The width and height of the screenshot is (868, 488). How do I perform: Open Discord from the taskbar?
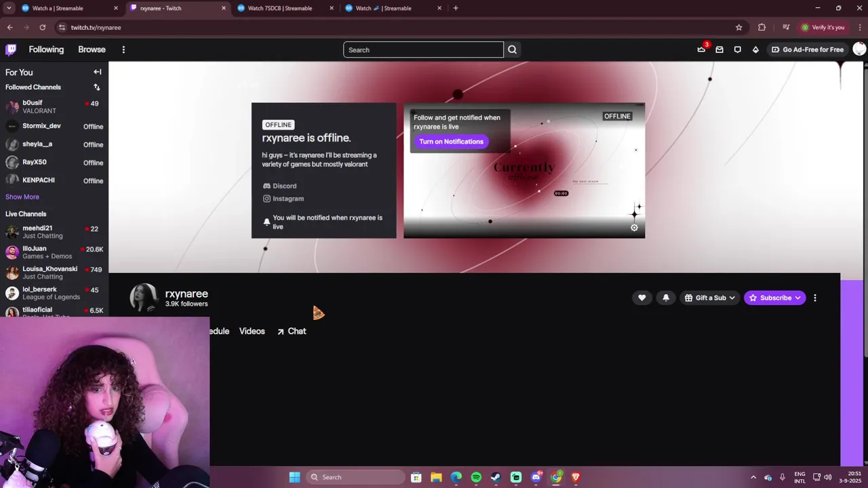[536, 477]
